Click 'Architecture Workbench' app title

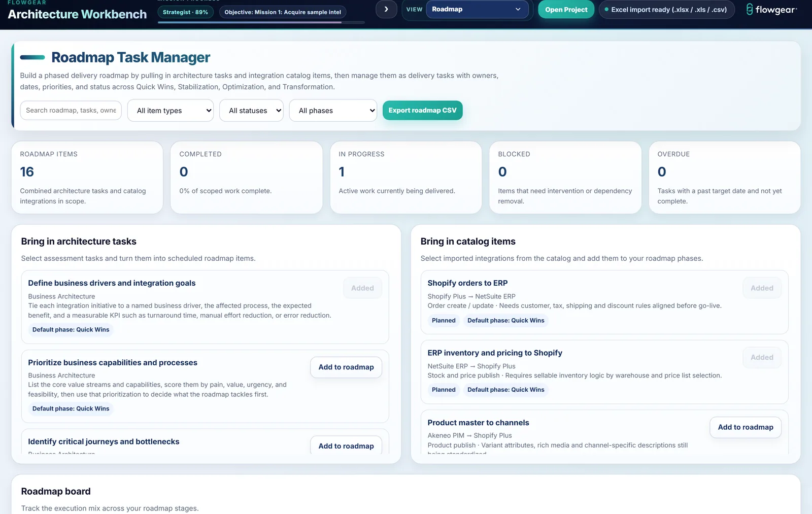tap(77, 14)
